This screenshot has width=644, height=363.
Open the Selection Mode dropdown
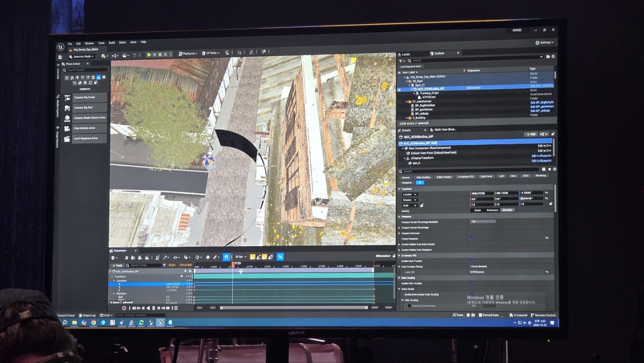[81, 56]
